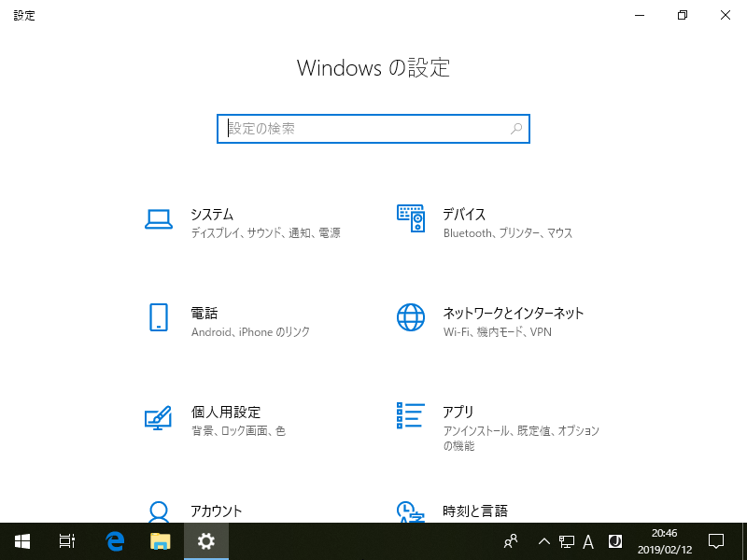Open Task View from the taskbar
The width and height of the screenshot is (747, 560).
tap(65, 541)
